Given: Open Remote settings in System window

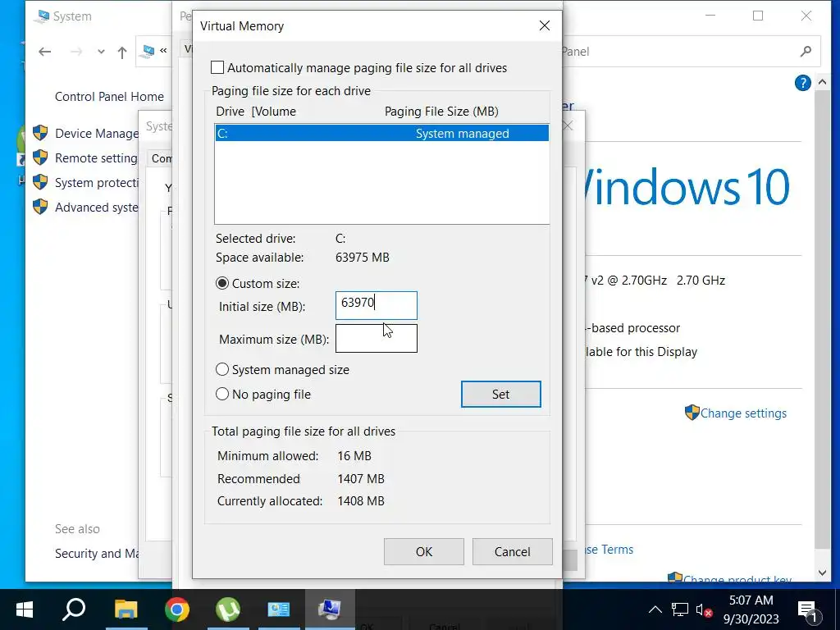Looking at the screenshot, I should (97, 158).
